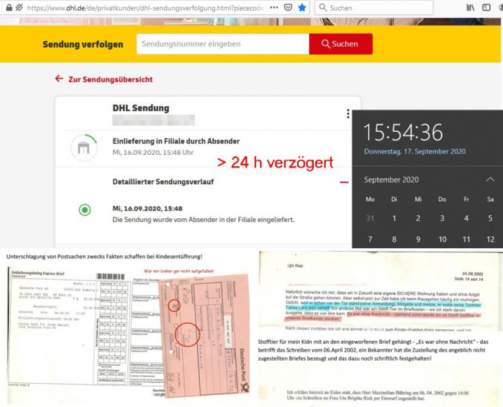Select day 10 in the calendar
This screenshot has width=503, height=407.
[x=442, y=239]
